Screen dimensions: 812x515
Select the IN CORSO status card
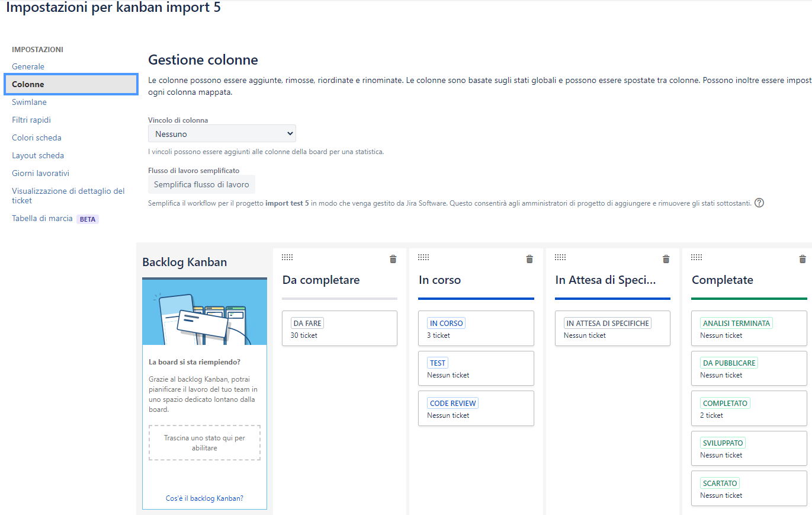476,328
